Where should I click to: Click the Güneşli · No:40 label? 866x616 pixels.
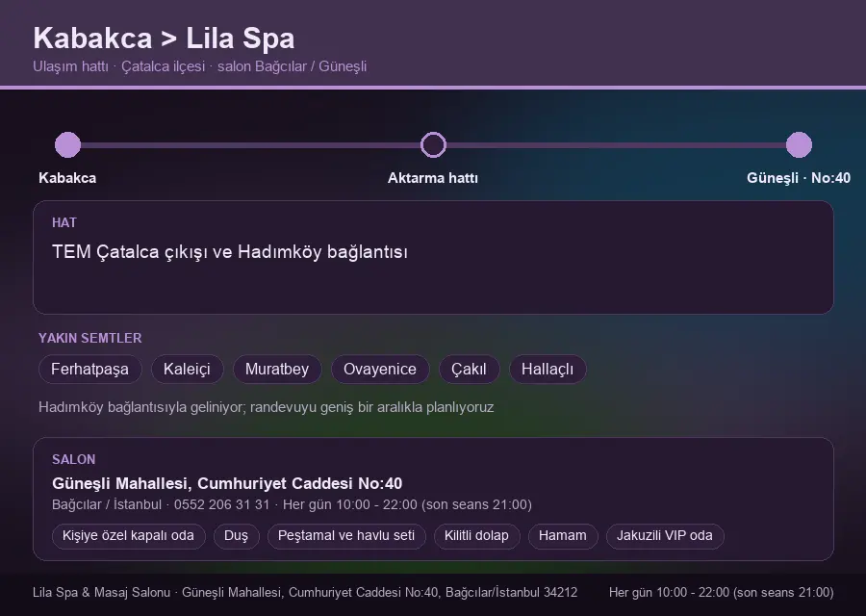coord(799,178)
